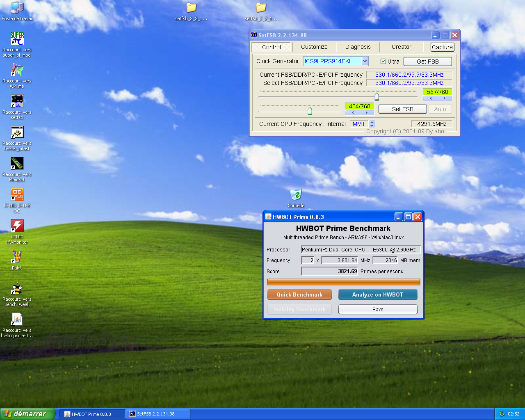Open the setfsb_2_2_1 folder icon
Image resolution: width=525 pixels, height=420 pixels.
pyautogui.click(x=261, y=7)
